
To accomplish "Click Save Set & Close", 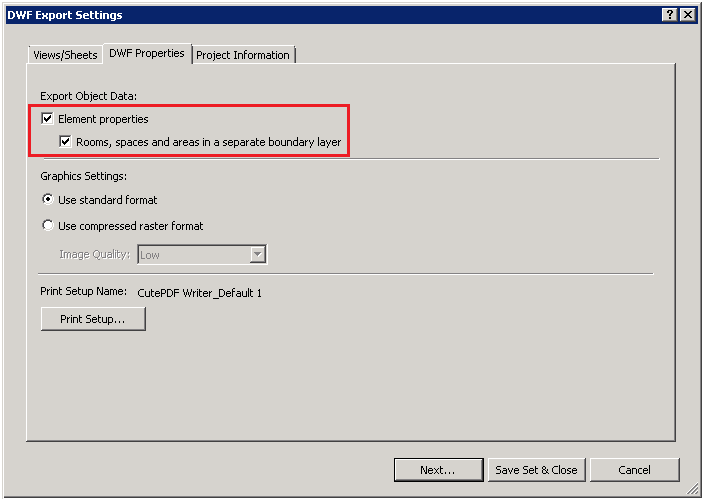I will click(x=536, y=470).
